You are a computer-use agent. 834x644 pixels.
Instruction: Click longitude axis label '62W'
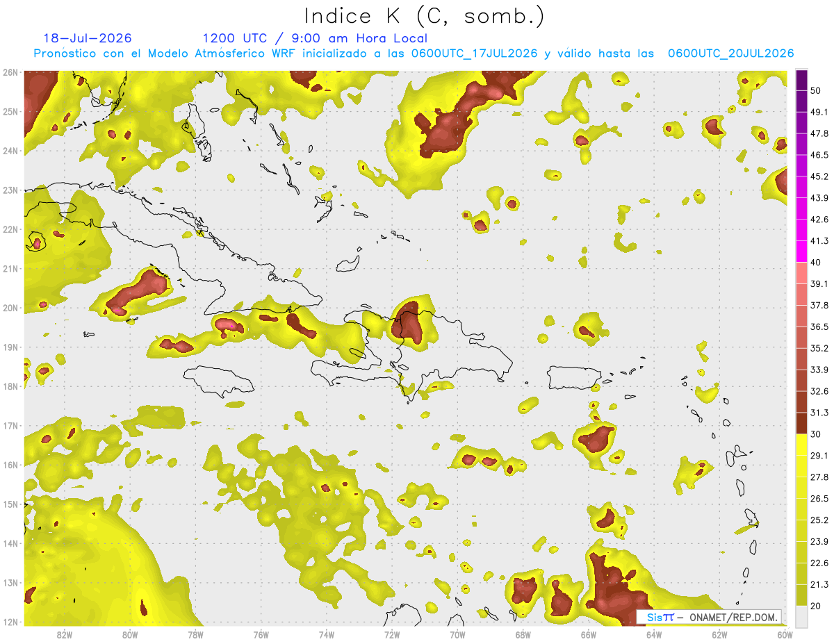coord(719,634)
